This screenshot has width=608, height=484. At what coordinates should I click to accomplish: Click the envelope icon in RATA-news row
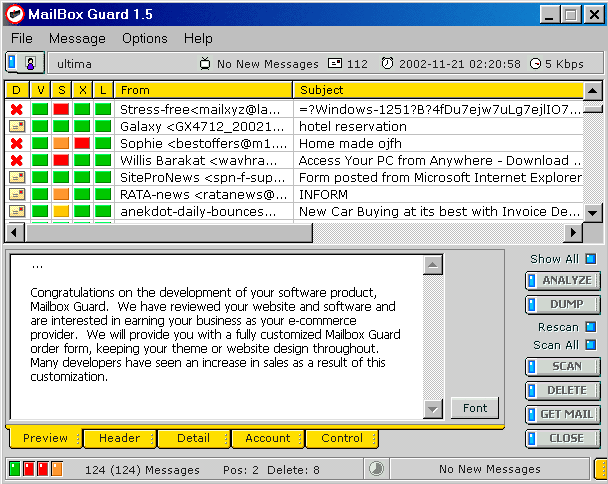point(17,194)
